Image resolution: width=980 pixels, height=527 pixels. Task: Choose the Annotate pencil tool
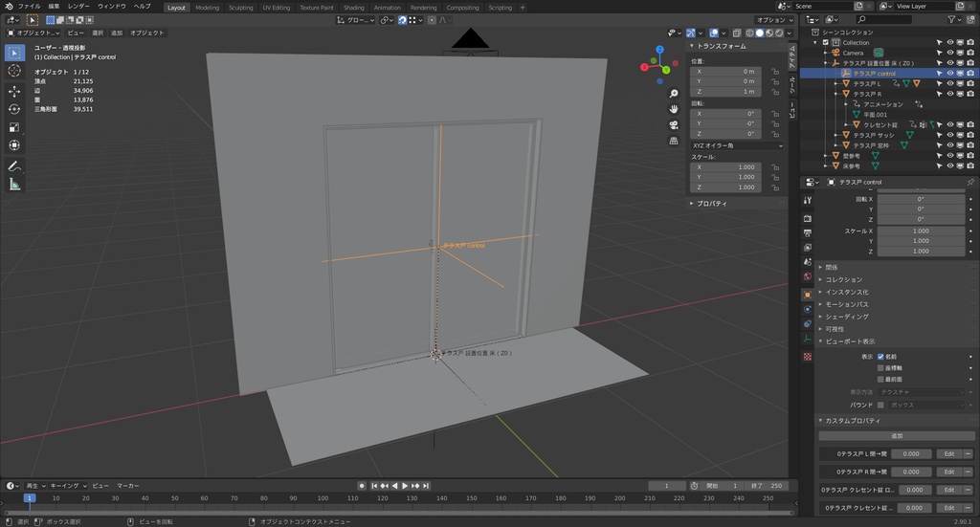coord(14,165)
